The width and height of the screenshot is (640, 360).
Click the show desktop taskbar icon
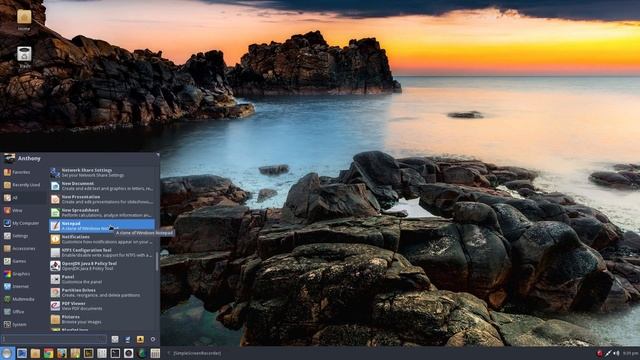[x=22, y=353]
